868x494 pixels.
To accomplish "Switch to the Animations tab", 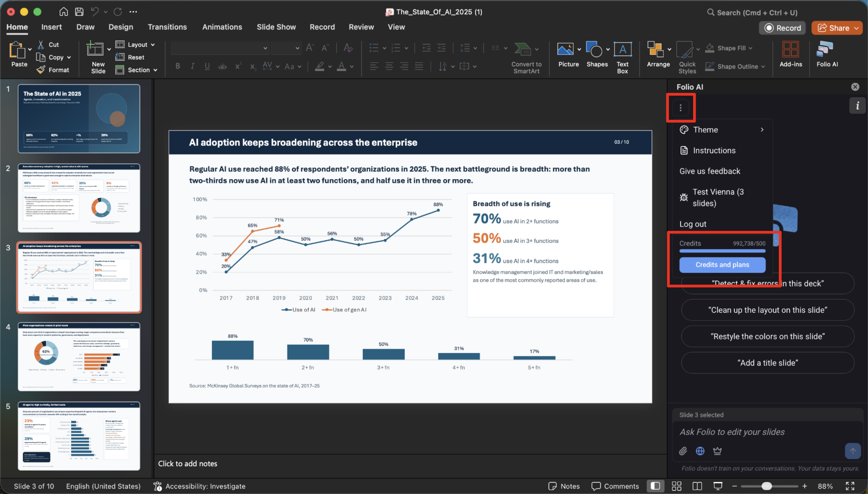I will [222, 27].
